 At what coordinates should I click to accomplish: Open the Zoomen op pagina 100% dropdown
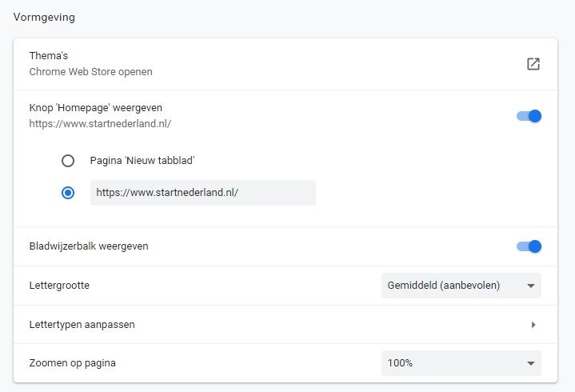[x=461, y=363]
